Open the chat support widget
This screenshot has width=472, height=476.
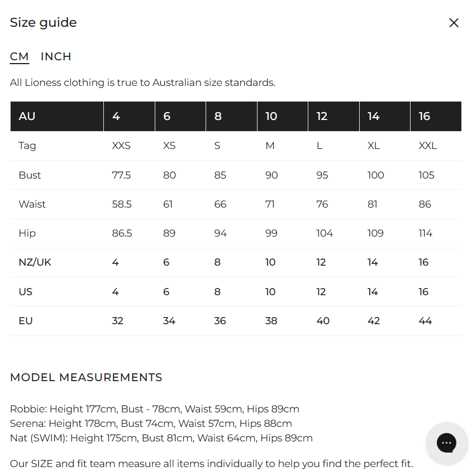446,443
